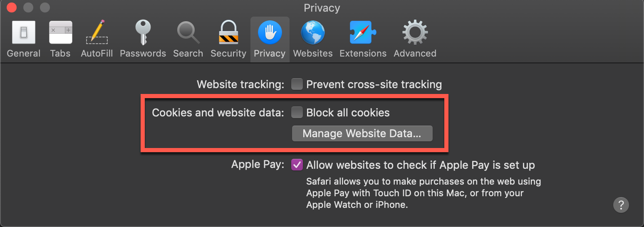This screenshot has height=227, width=644.
Task: Switch to the Advanced tab label
Action: (x=415, y=54)
